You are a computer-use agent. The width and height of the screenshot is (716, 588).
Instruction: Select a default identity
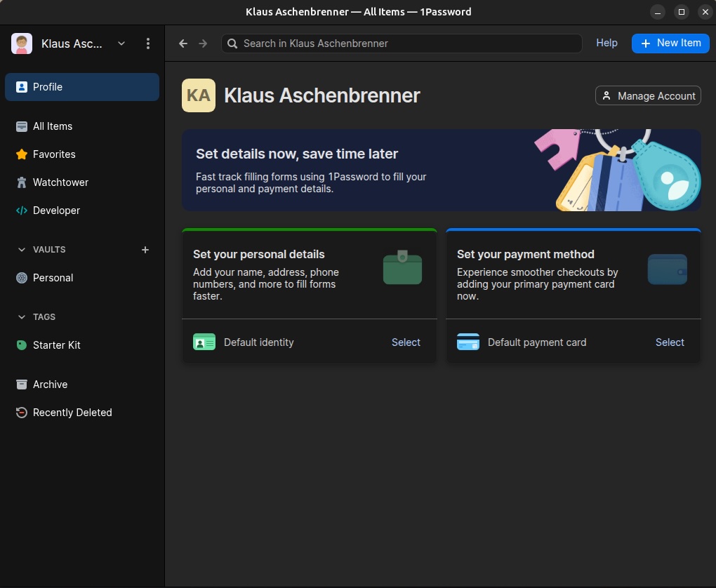click(x=406, y=342)
